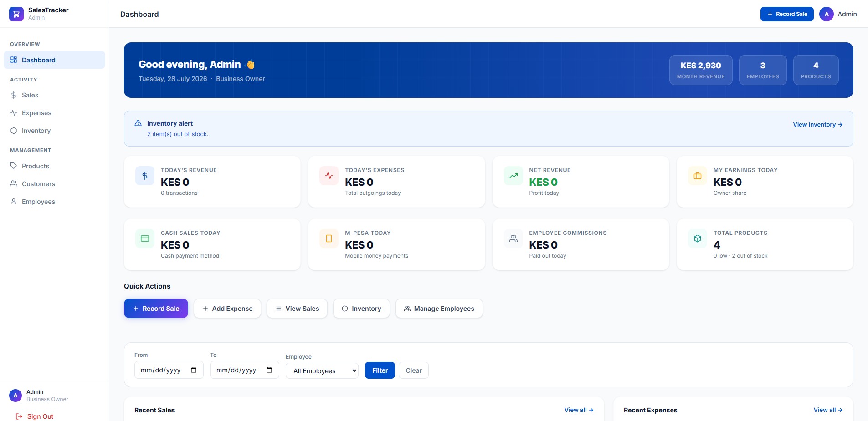Click the dollar icon in Today's Revenue card
Screen dimensions: 868x421
click(x=145, y=176)
